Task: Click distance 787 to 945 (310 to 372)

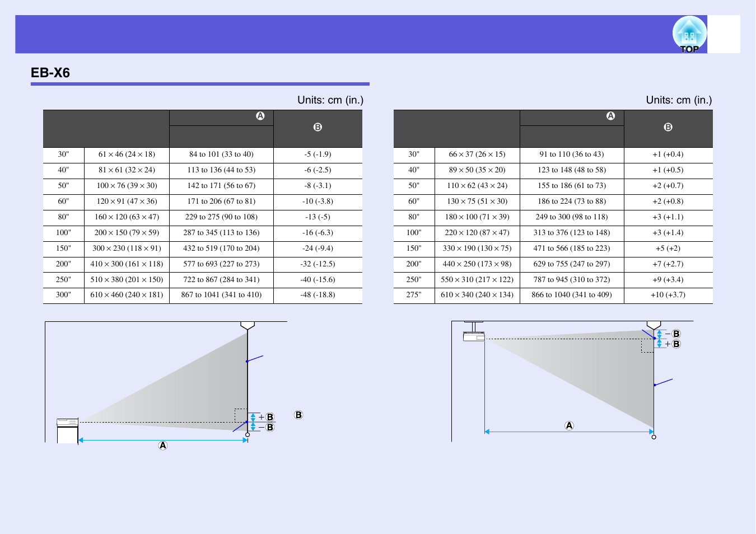Action: [572, 280]
